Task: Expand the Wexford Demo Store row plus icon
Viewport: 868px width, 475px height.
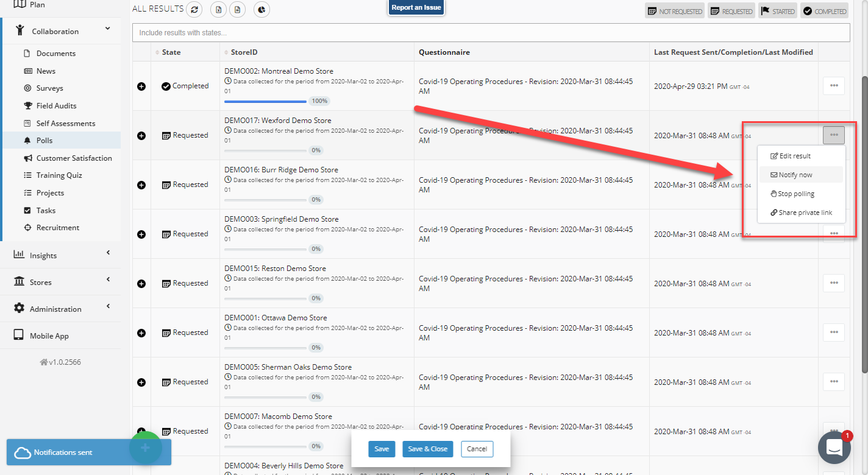Action: (x=141, y=136)
